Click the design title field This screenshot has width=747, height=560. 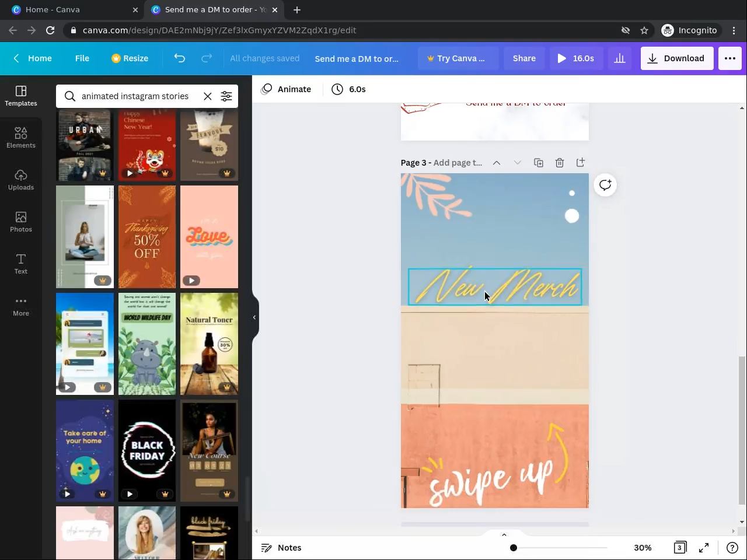click(x=357, y=58)
